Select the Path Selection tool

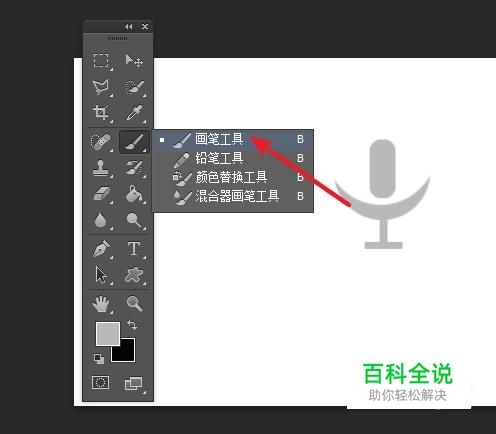click(101, 275)
